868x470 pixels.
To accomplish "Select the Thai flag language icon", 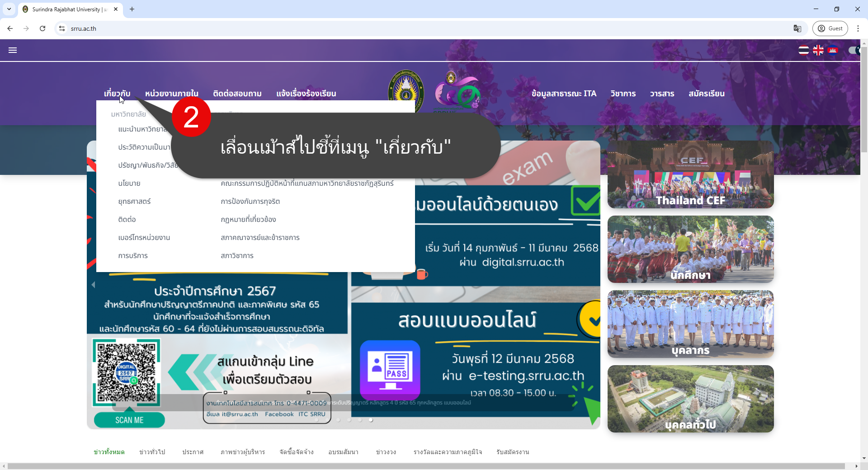I will point(804,50).
